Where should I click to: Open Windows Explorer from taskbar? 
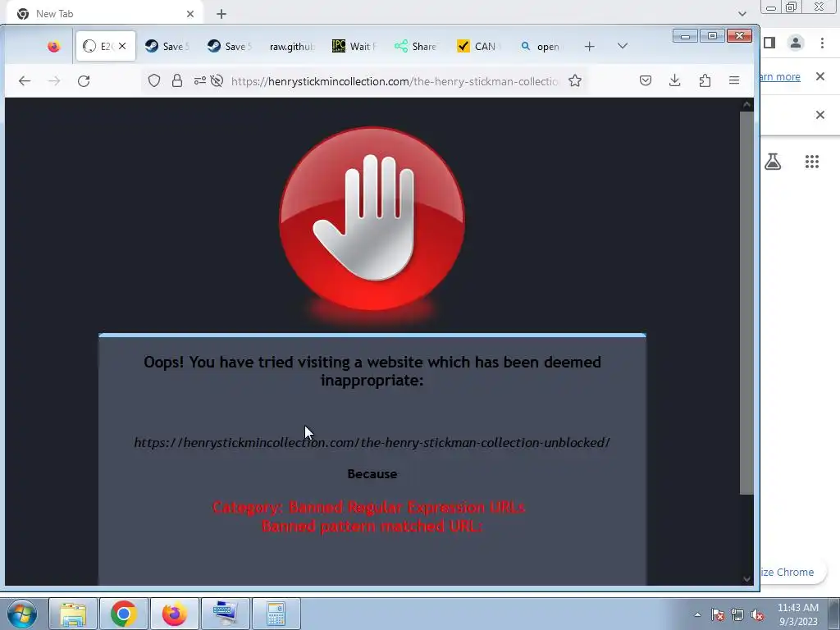click(73, 614)
